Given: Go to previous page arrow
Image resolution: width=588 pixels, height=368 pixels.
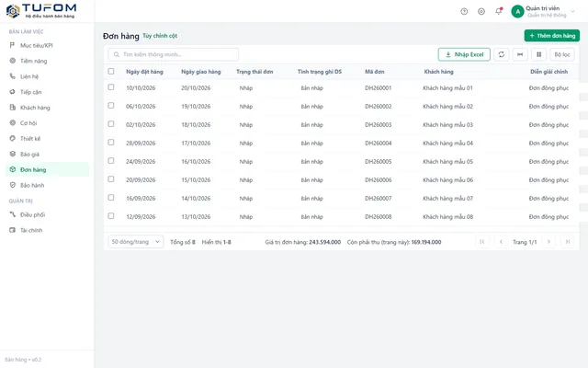Looking at the screenshot, I should [501, 242].
